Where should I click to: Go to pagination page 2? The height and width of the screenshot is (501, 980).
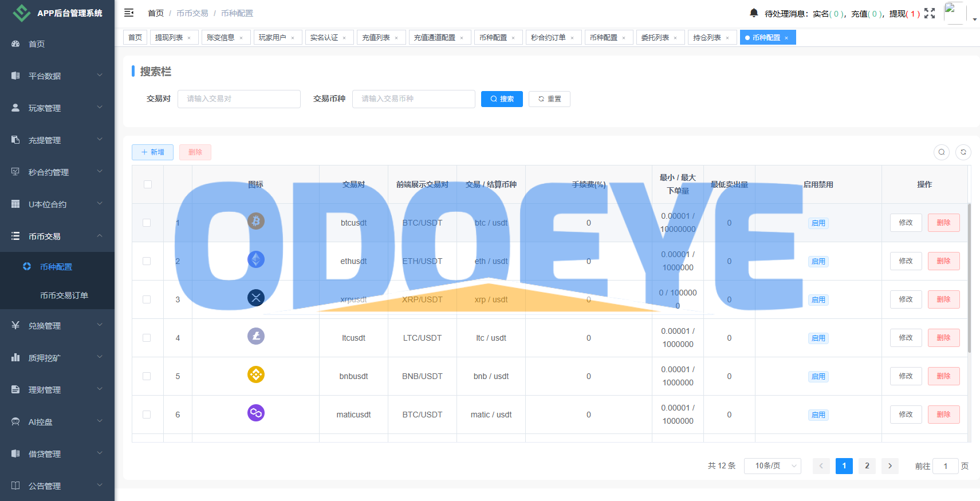tap(867, 466)
